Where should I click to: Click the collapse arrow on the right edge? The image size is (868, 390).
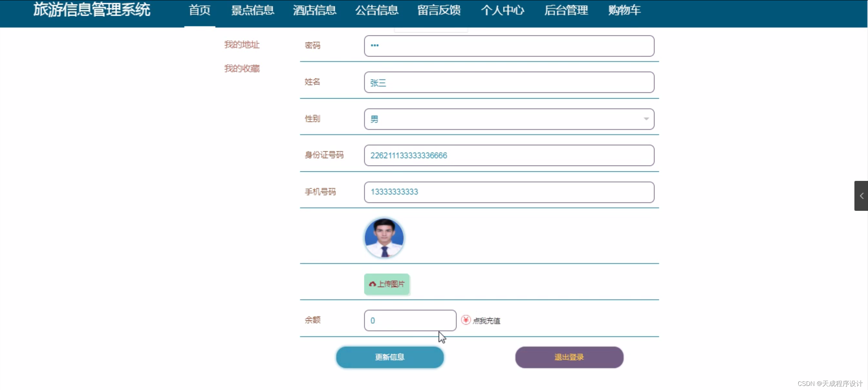click(862, 196)
